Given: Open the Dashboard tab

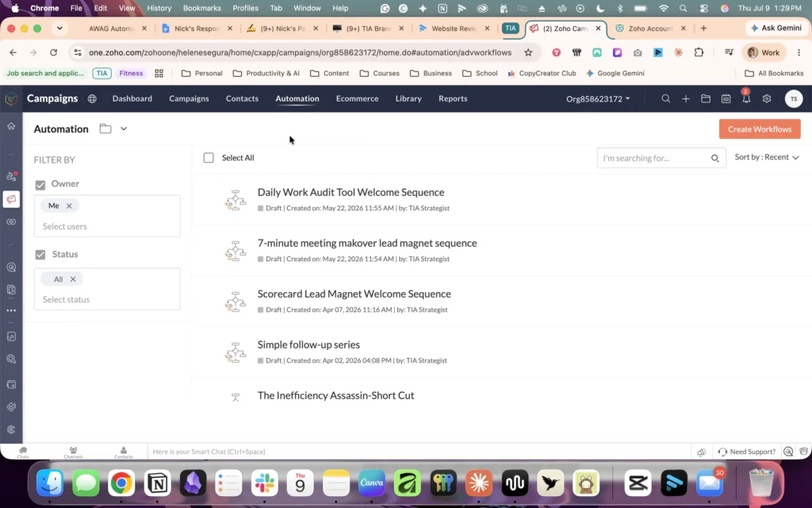Looking at the screenshot, I should click(x=132, y=98).
